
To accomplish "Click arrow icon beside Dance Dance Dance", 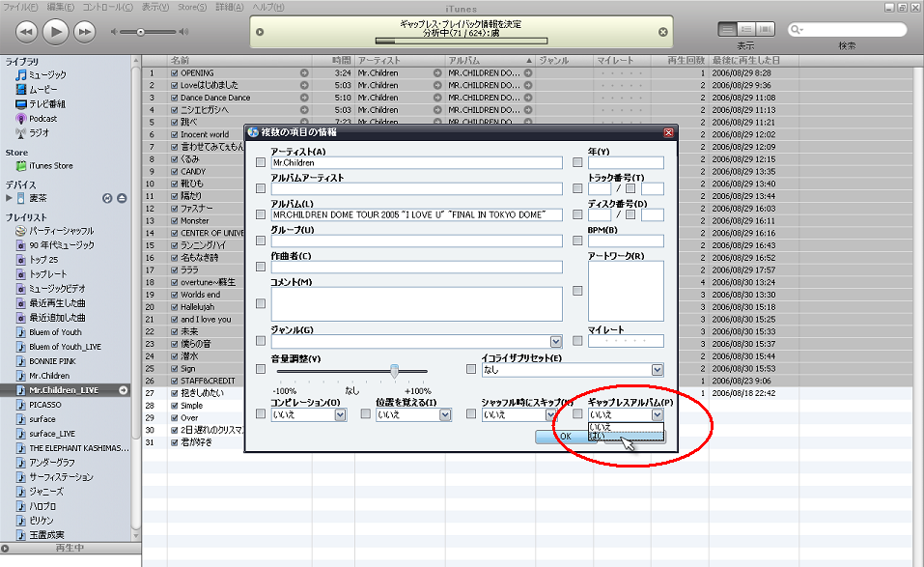I will click(304, 98).
